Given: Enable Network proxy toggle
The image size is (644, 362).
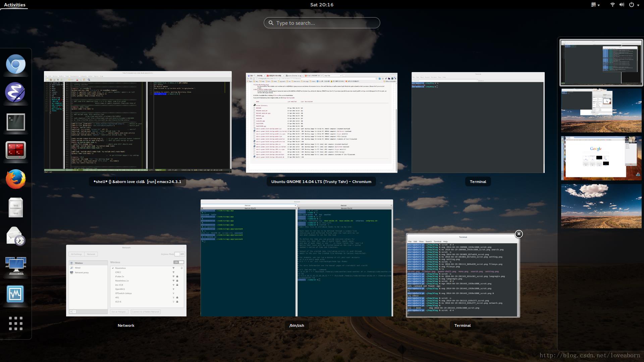Looking at the screenshot, I should (x=82, y=273).
